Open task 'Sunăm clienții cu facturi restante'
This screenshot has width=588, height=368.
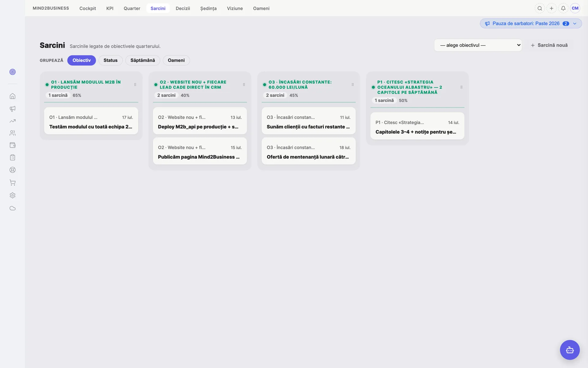click(308, 121)
